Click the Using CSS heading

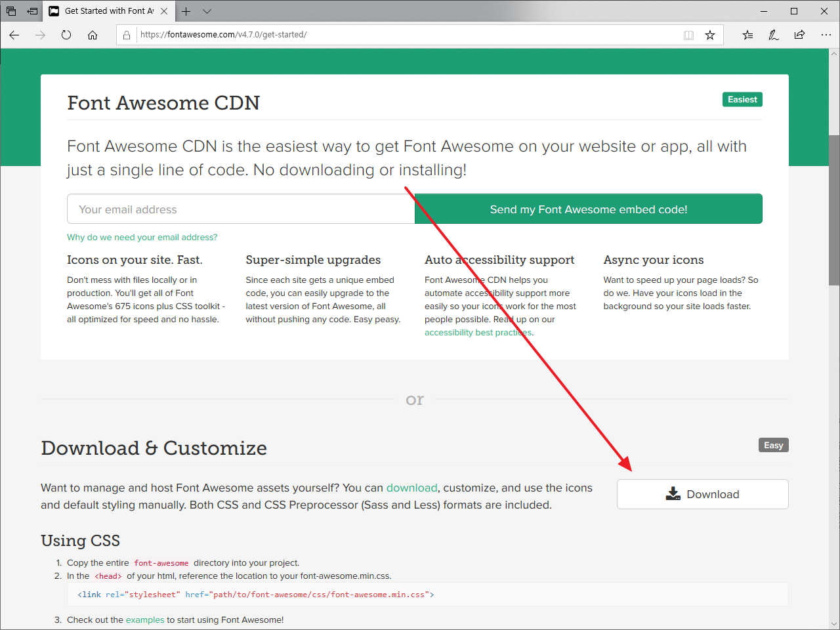coord(80,541)
